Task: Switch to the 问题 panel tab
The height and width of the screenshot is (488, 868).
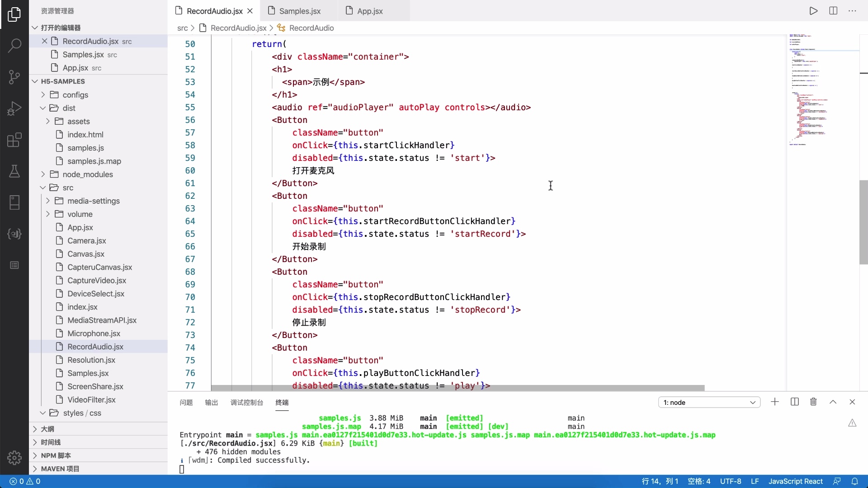Action: [x=186, y=402]
